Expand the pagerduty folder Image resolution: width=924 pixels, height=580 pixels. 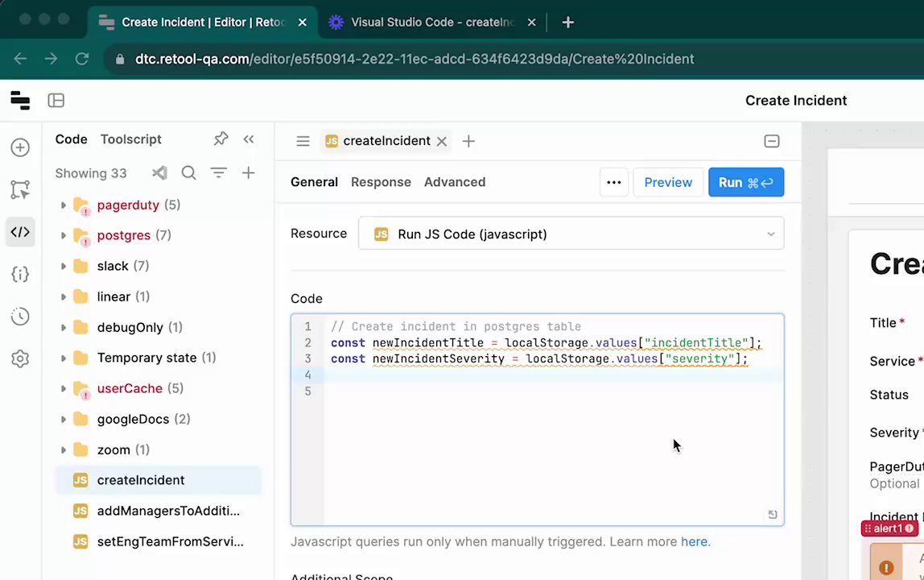(x=64, y=205)
